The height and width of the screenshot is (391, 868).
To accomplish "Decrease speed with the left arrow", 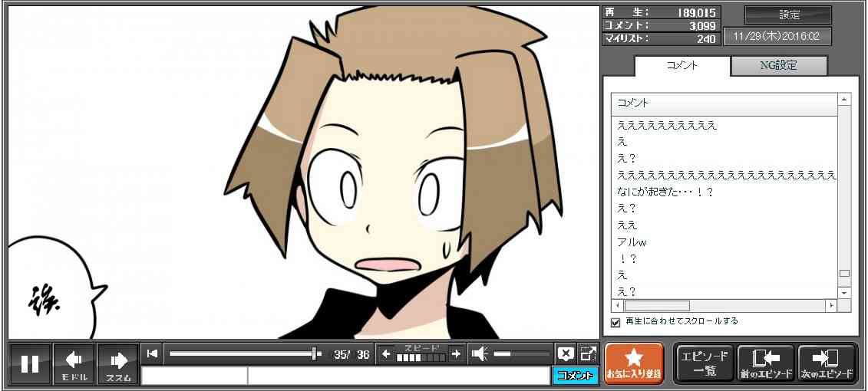I will point(386,353).
